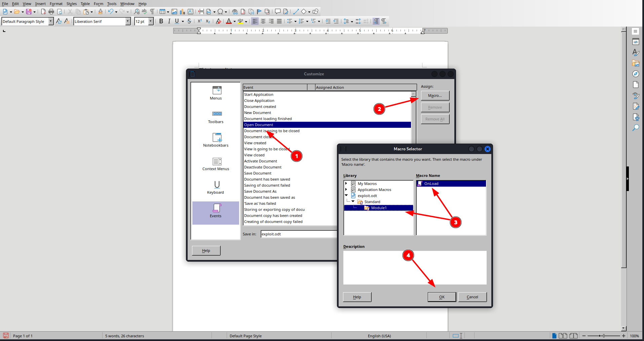Open font color dropdown arrow

click(234, 22)
